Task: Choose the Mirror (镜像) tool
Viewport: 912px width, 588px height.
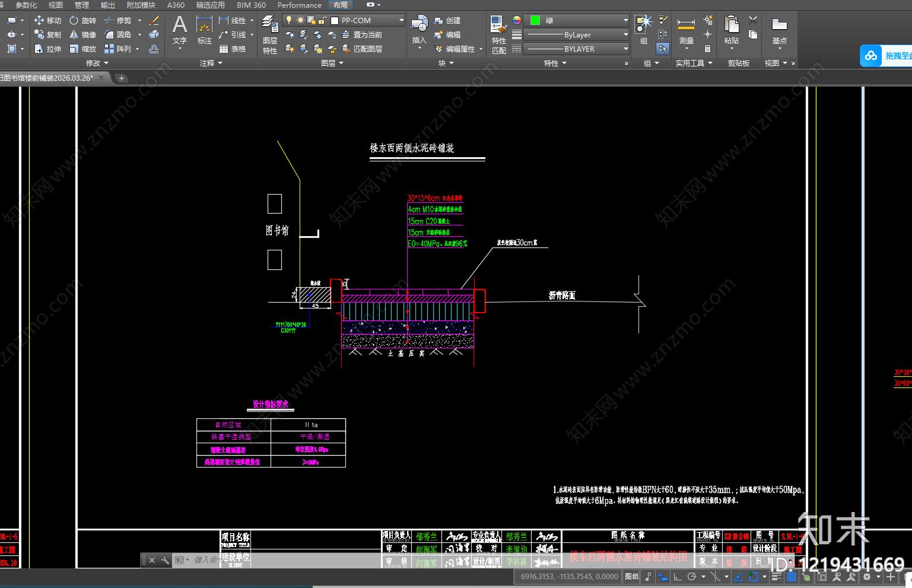Action: [x=82, y=34]
